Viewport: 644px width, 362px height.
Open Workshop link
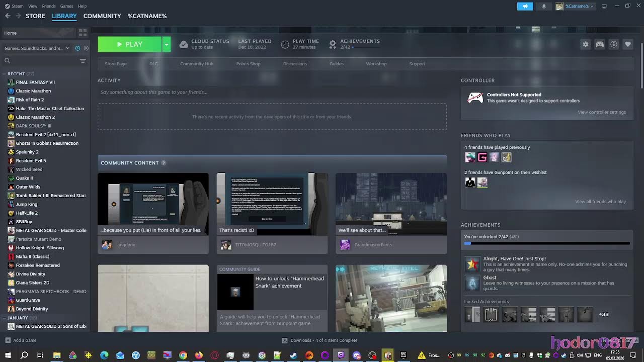click(376, 64)
